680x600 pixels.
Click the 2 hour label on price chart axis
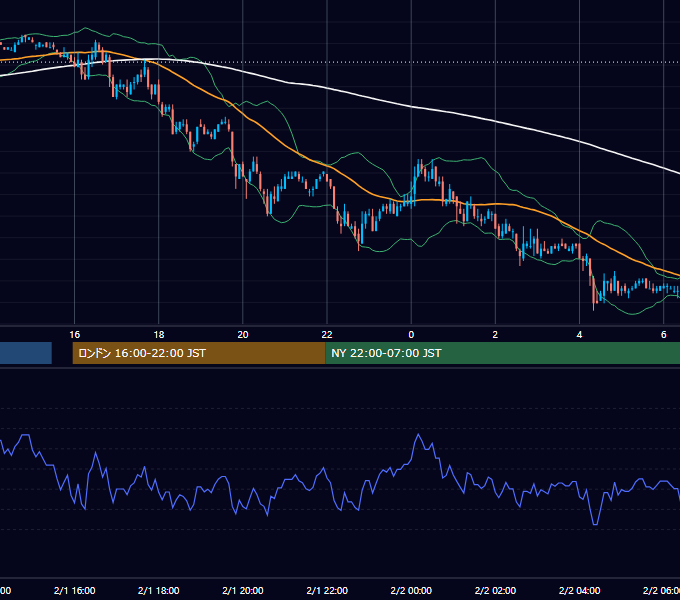[495, 335]
